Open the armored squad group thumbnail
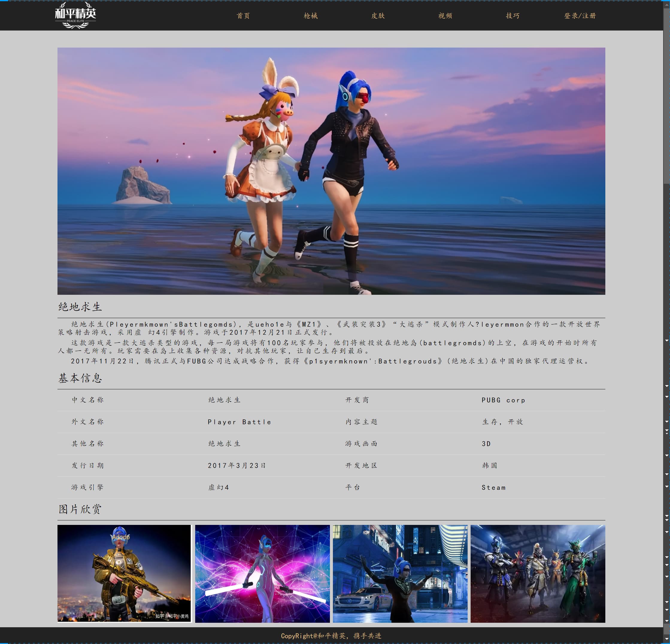 538,573
